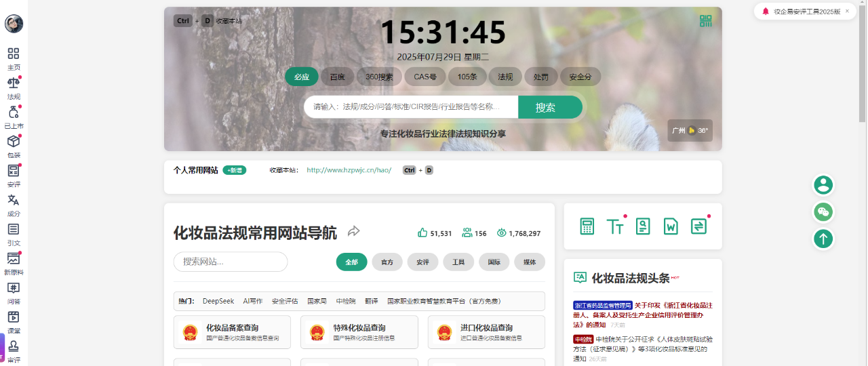Filter sites by 官方

click(387, 262)
